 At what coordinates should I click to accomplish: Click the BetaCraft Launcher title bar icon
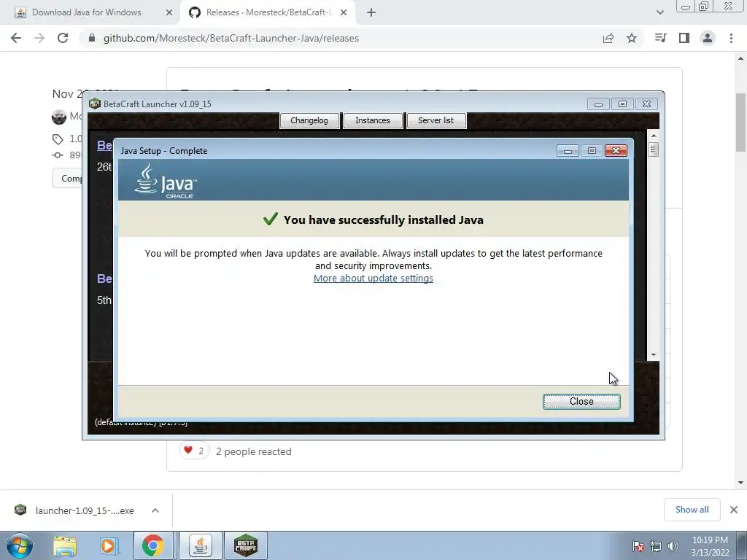pyautogui.click(x=95, y=104)
